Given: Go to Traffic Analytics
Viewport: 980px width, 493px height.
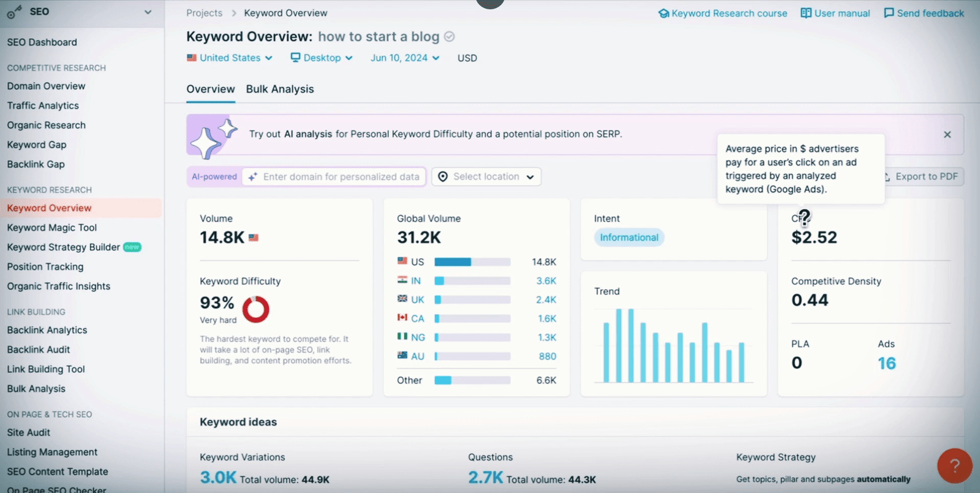Looking at the screenshot, I should pos(43,106).
